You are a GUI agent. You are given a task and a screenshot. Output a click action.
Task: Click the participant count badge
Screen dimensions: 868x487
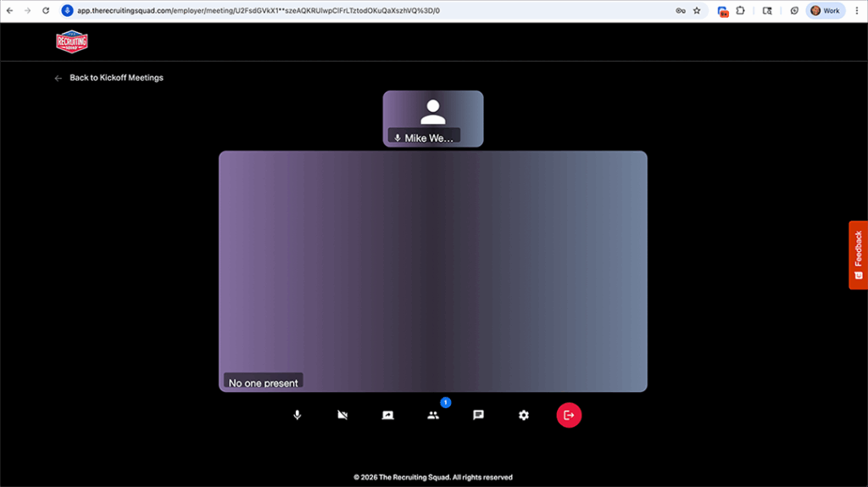point(446,402)
